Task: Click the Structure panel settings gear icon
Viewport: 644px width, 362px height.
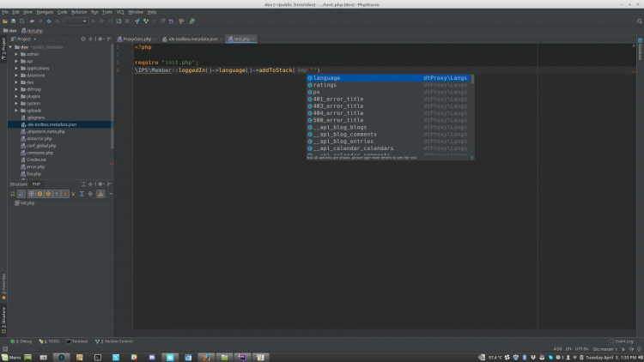Action: pyautogui.click(x=101, y=184)
